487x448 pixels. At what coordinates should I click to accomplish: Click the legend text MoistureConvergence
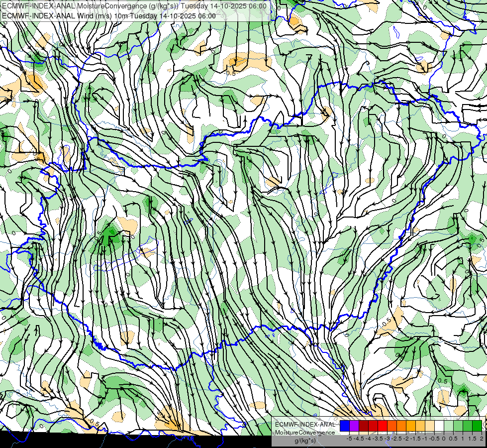(305, 433)
